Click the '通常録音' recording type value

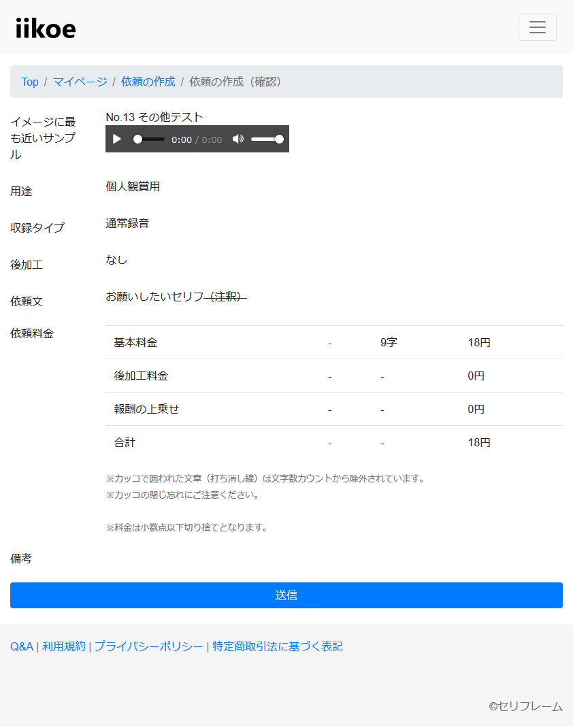(x=127, y=223)
